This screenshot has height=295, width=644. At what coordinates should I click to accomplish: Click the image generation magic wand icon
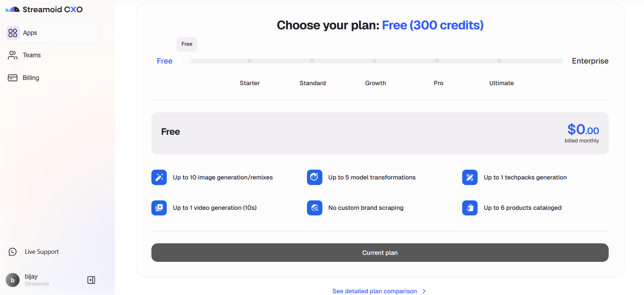(159, 177)
